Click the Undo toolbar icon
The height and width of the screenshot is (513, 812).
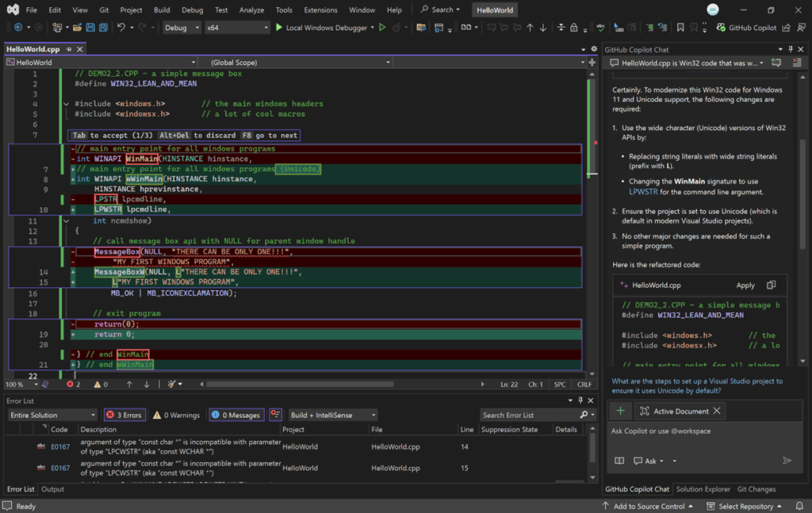coord(121,28)
